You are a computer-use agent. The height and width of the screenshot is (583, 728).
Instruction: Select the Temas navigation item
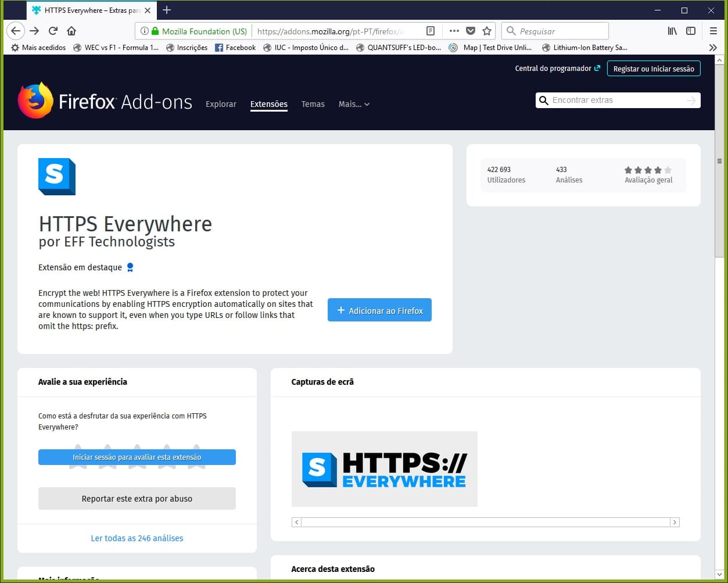313,104
